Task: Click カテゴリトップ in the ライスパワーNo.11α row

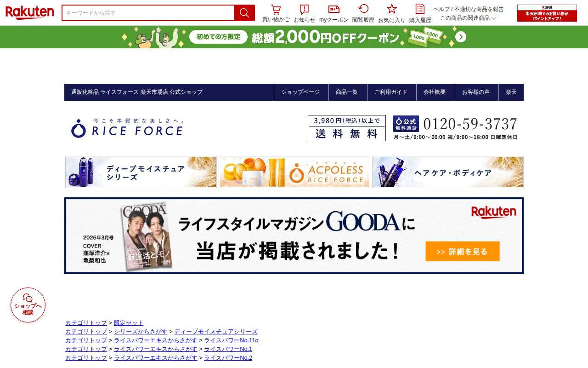Action: (x=86, y=340)
